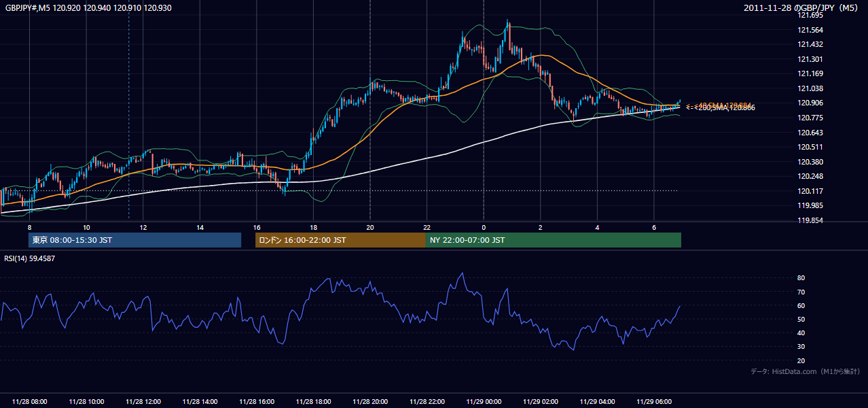Screen dimensions: 868x408
Task: Click the 11/29 04:00 time label
Action: coord(598,402)
